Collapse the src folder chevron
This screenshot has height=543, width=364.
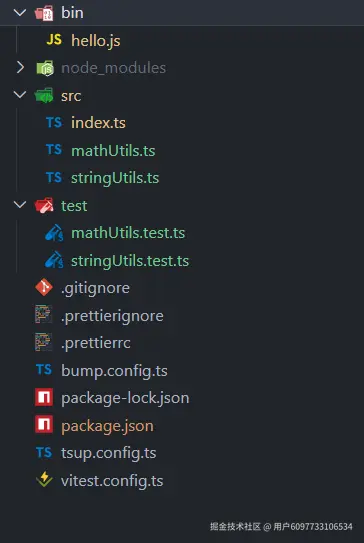point(20,94)
